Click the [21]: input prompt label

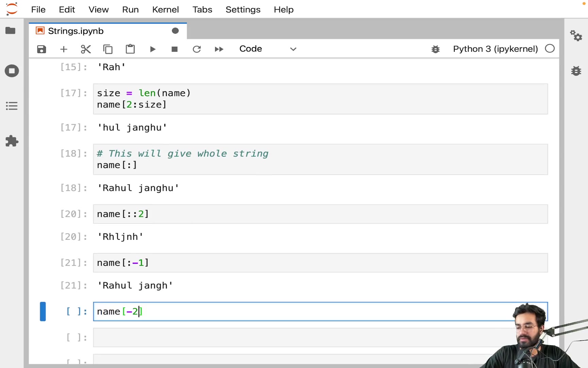click(x=73, y=263)
